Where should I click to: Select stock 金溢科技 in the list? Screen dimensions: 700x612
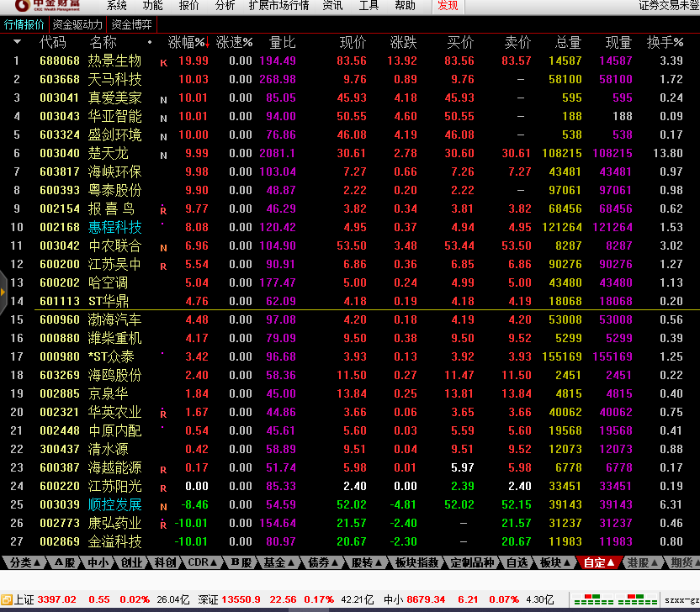(114, 541)
